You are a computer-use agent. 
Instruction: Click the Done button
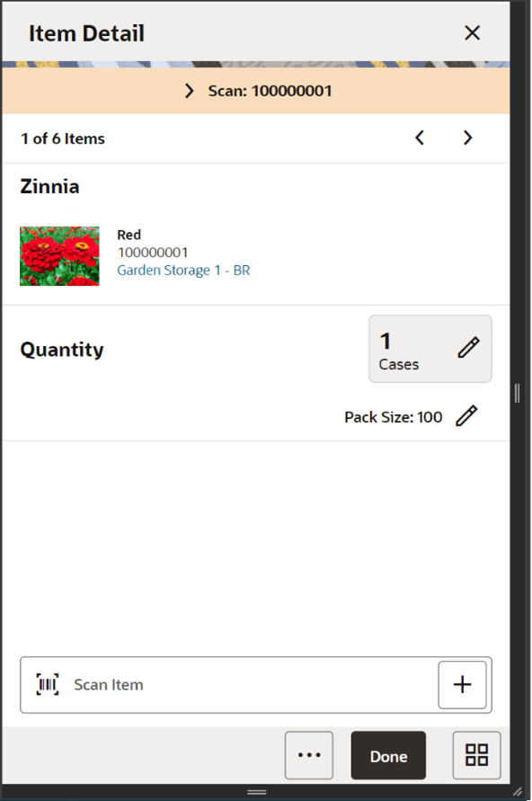(388, 755)
